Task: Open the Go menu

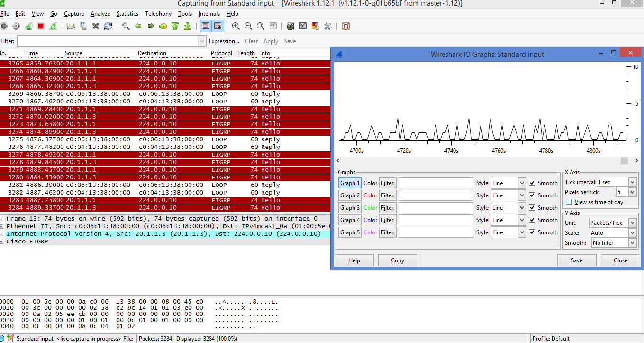Action: point(54,14)
